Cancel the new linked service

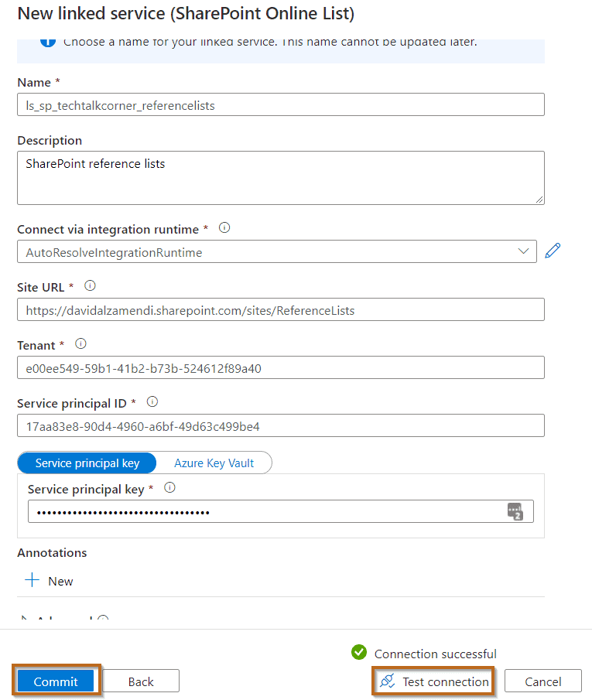pos(542,681)
